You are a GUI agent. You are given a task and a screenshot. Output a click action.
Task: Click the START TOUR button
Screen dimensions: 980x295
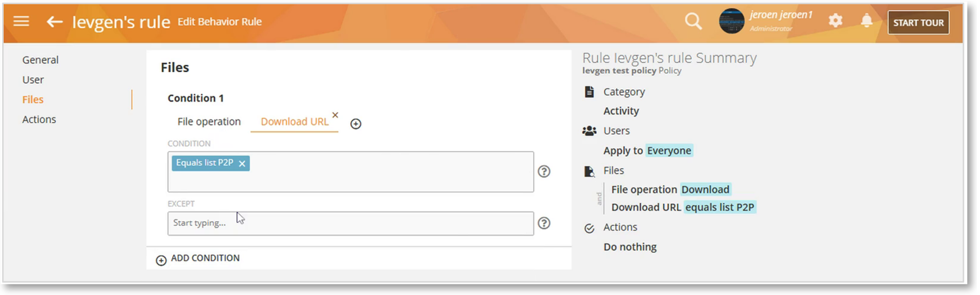point(918,23)
